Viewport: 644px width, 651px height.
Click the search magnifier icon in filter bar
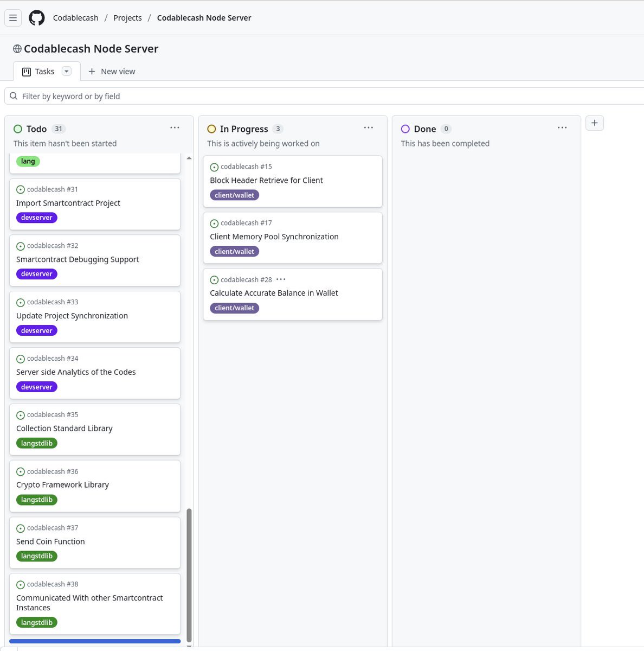pos(14,96)
